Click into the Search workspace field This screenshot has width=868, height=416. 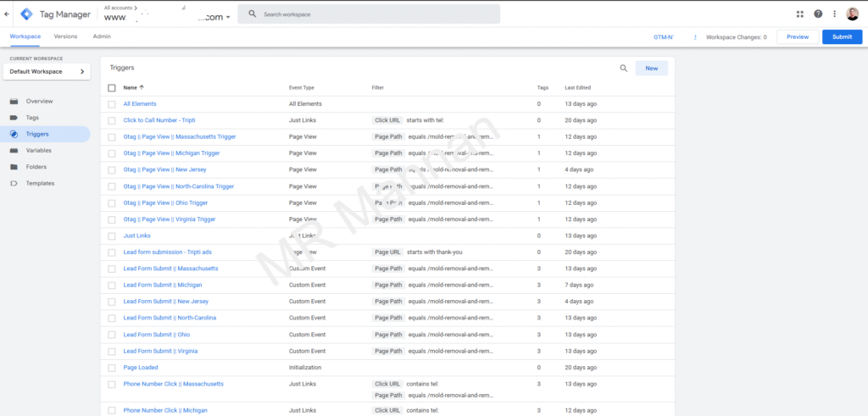(x=373, y=14)
